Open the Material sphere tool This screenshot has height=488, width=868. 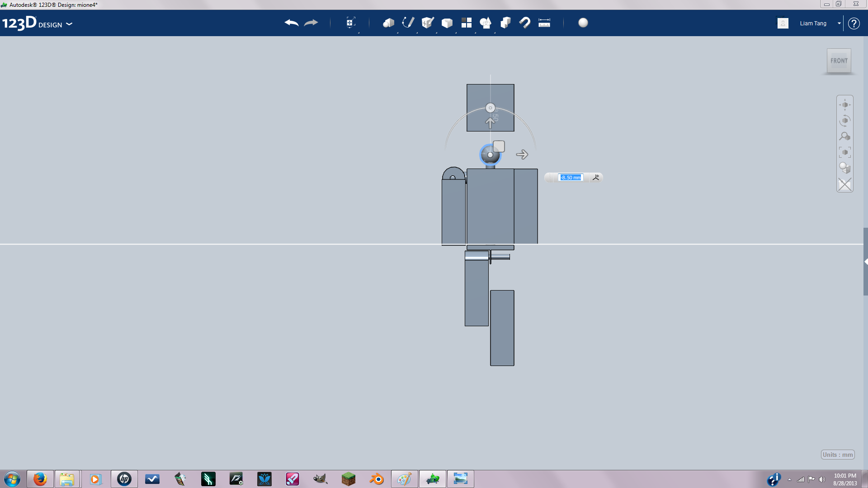[583, 23]
